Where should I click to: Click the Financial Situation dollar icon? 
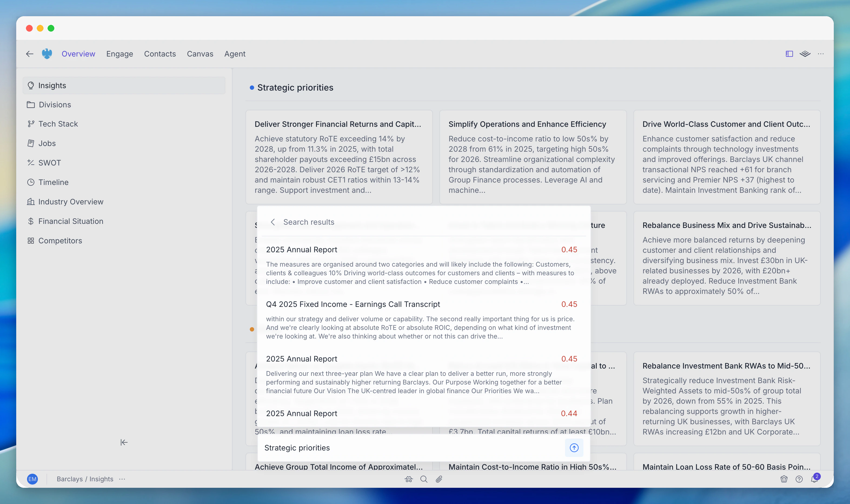pos(31,221)
